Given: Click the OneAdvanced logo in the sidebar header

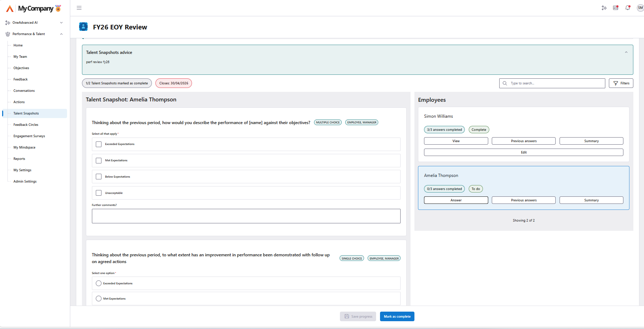Looking at the screenshot, I should (10, 8).
